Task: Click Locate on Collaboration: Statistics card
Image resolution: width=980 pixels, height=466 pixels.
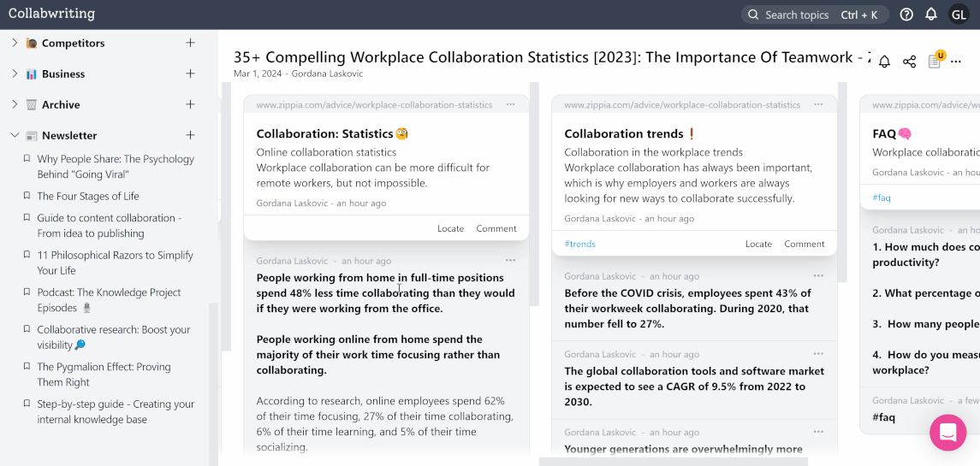Action: [450, 228]
